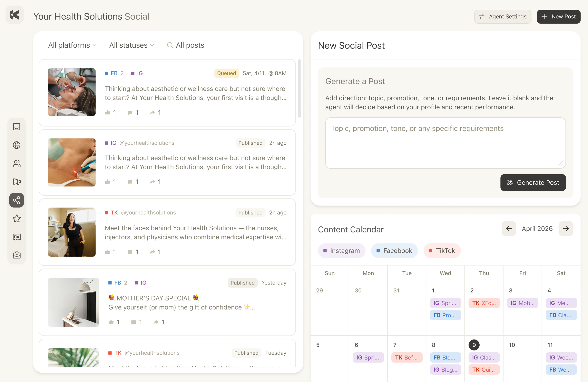Select the social share icon in sidebar
588x382 pixels.
[x=16, y=200]
